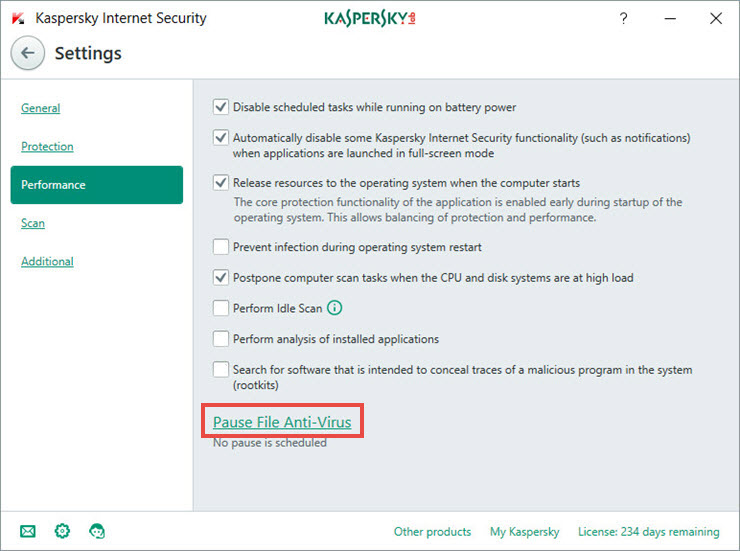Uncheck Disable scheduled tasks on battery power
Viewport: 740px width, 551px height.
[221, 107]
